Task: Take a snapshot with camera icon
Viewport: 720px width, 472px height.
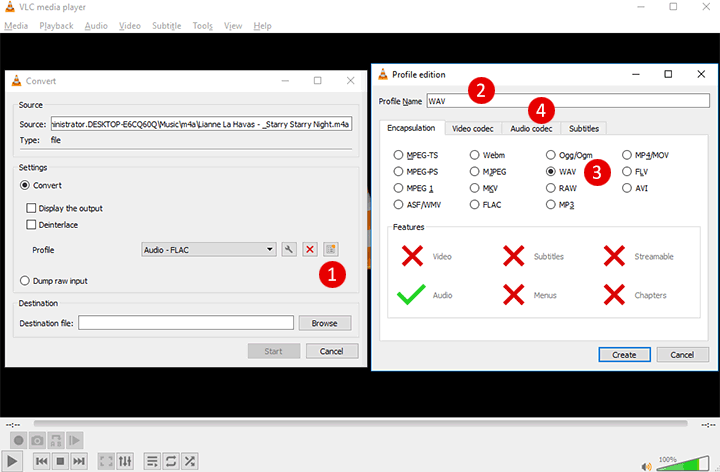Action: tap(37, 441)
